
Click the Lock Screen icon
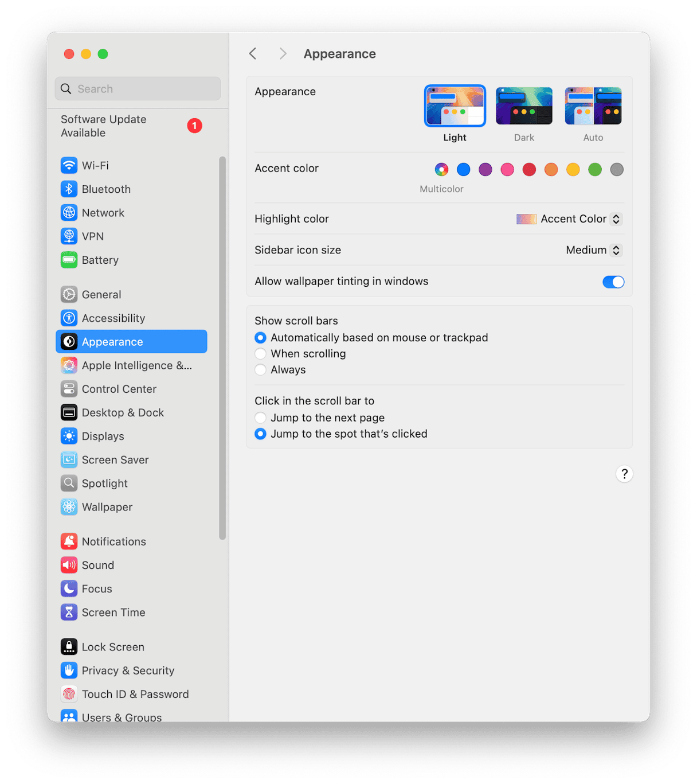point(69,647)
